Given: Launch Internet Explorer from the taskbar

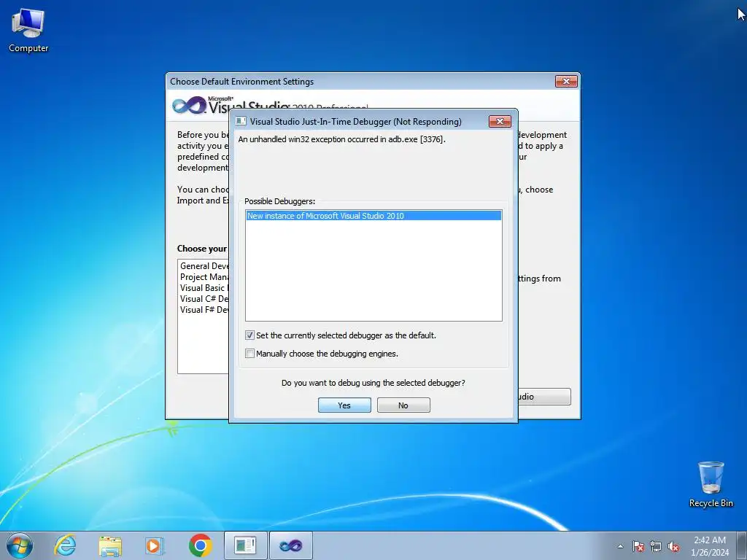Looking at the screenshot, I should tap(65, 545).
